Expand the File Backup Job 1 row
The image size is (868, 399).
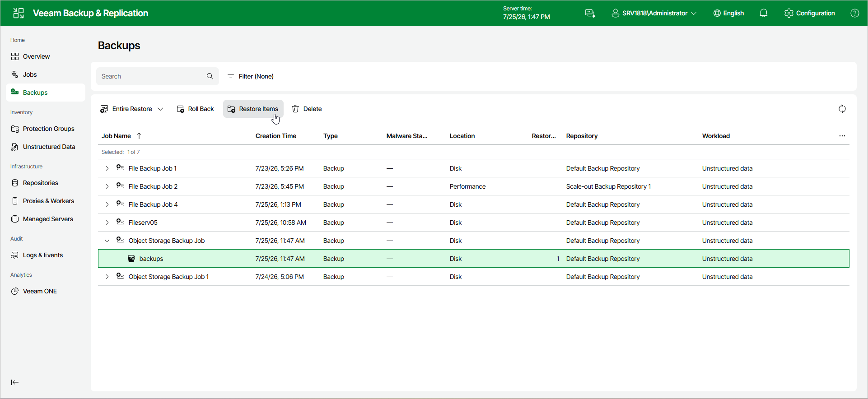107,168
